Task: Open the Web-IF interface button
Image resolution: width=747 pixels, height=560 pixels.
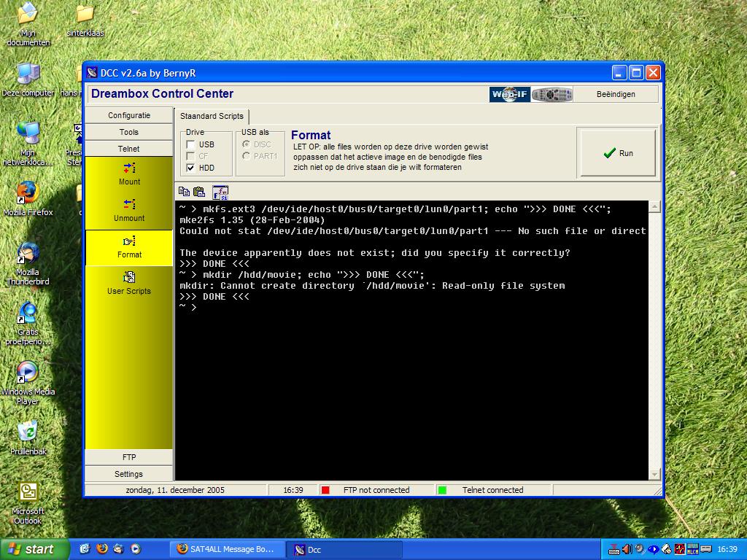Action: coord(510,94)
